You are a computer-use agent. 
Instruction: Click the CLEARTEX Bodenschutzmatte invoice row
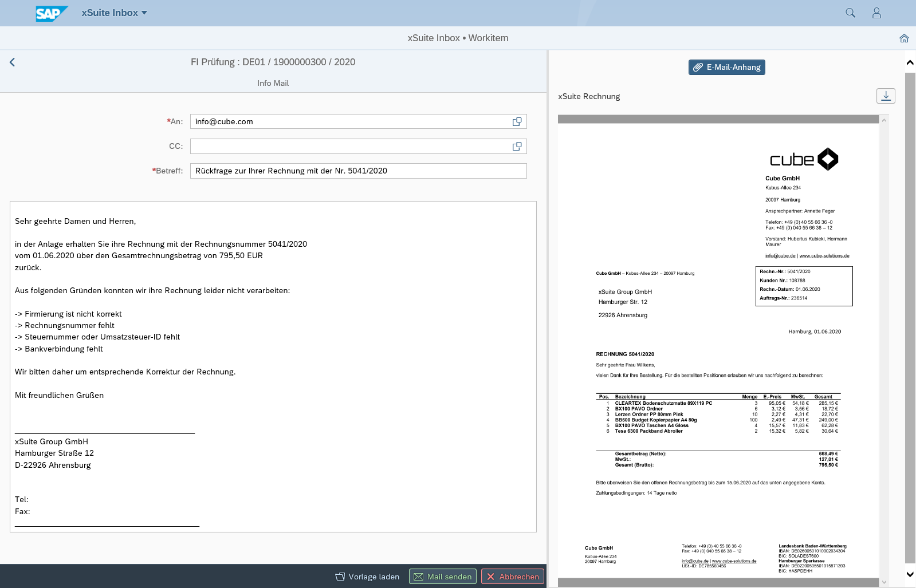(718, 403)
